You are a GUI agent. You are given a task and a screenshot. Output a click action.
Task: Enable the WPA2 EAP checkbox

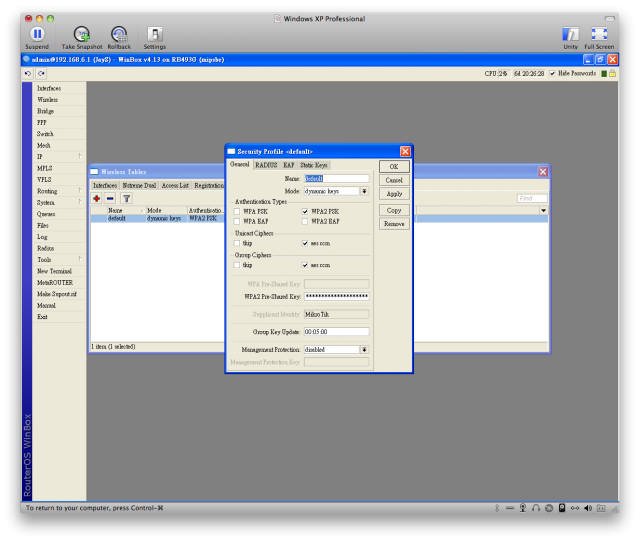point(305,222)
